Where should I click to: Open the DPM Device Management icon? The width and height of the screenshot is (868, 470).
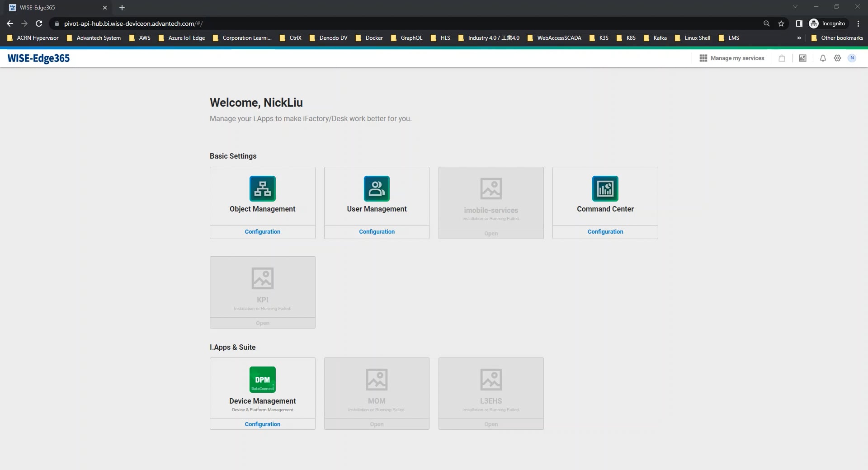tap(262, 380)
